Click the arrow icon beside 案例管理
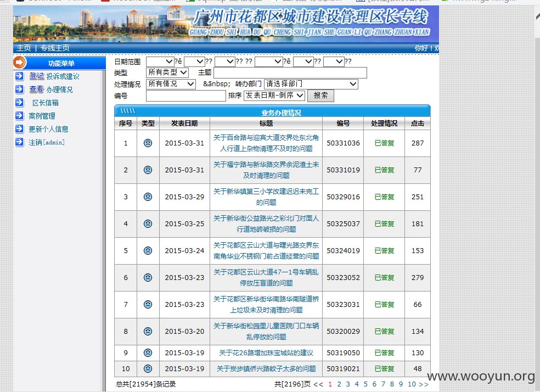This screenshot has height=392, width=540. [x=20, y=115]
